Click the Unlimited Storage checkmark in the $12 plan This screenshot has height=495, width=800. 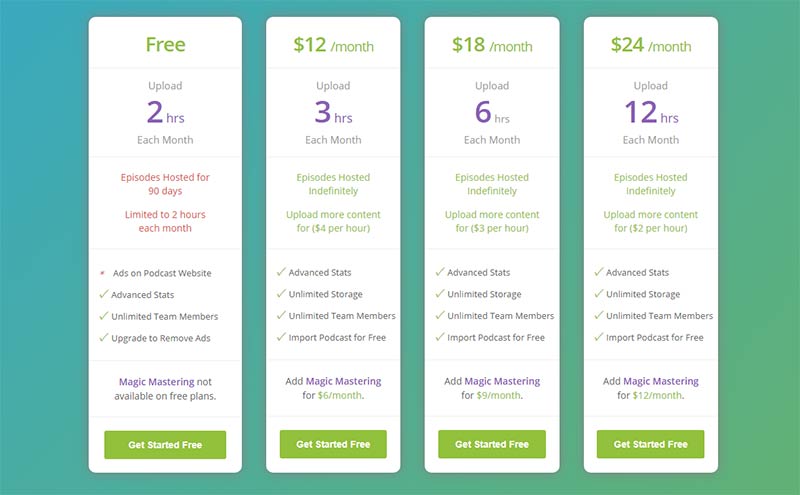pyautogui.click(x=281, y=293)
